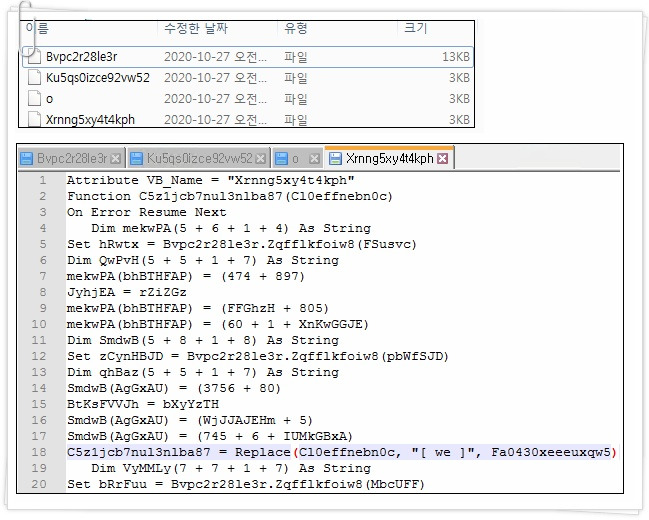Click 'On Error Resume Next' line
The image size is (649, 520).
(x=147, y=212)
